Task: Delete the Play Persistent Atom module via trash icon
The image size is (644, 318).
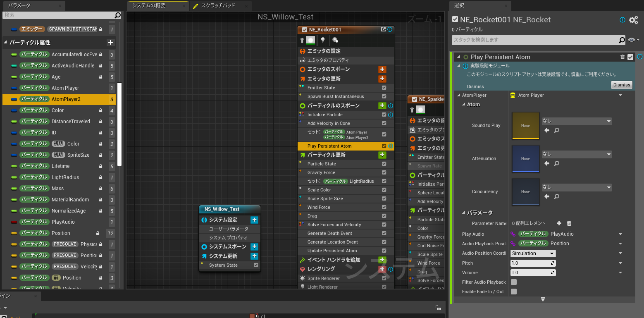Action: [623, 57]
